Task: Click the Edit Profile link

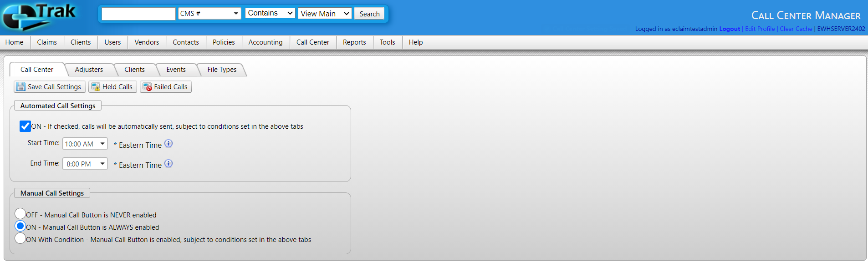Action: 760,29
